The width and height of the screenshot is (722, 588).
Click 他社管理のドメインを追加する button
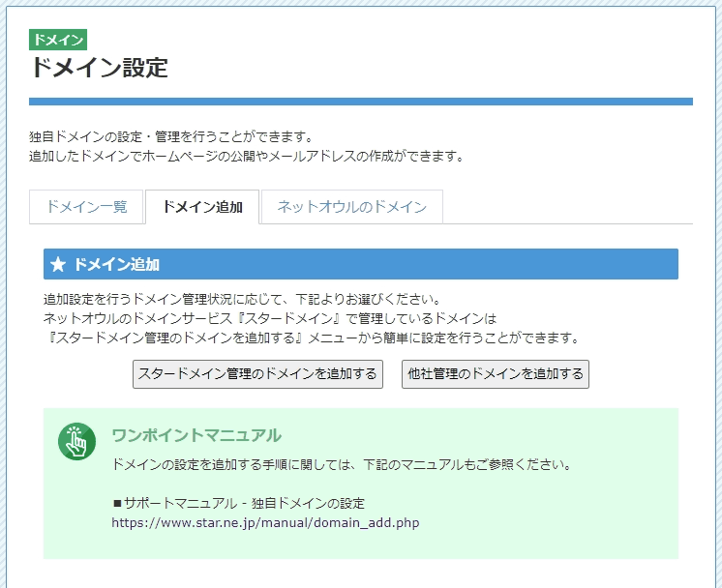496,374
